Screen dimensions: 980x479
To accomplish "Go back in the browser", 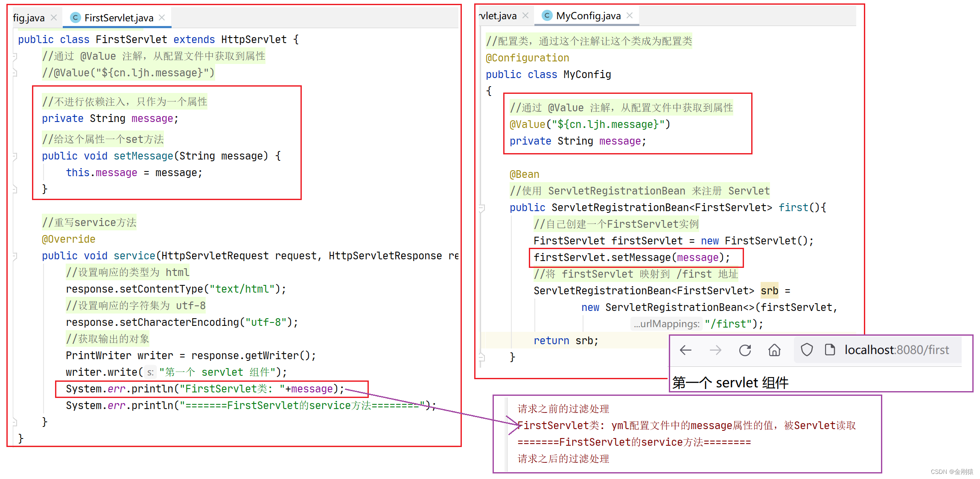I will (x=685, y=350).
